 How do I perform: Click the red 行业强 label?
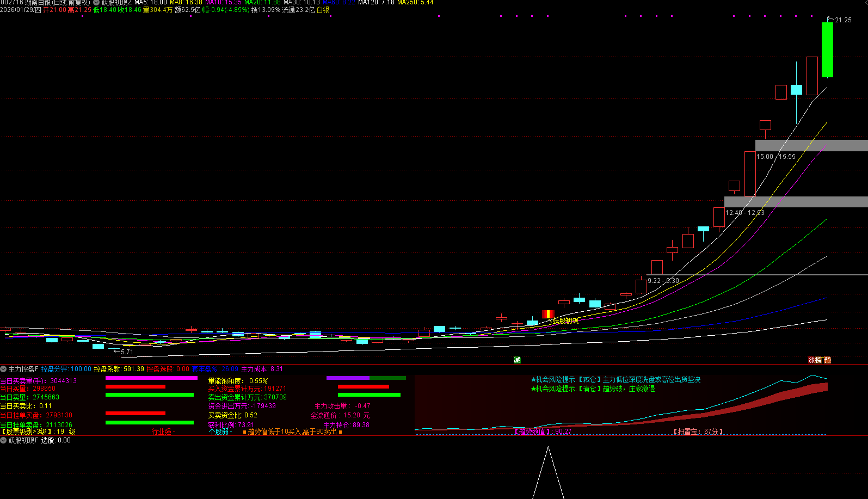point(163,432)
